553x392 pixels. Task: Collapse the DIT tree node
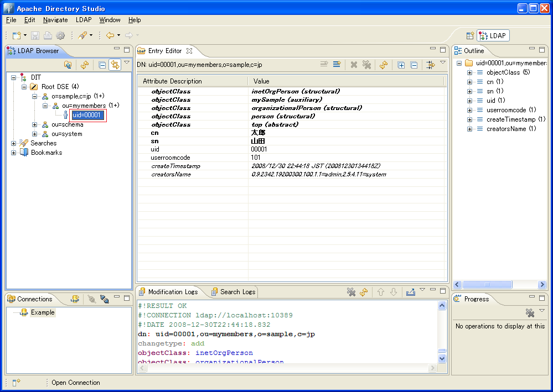(13, 77)
